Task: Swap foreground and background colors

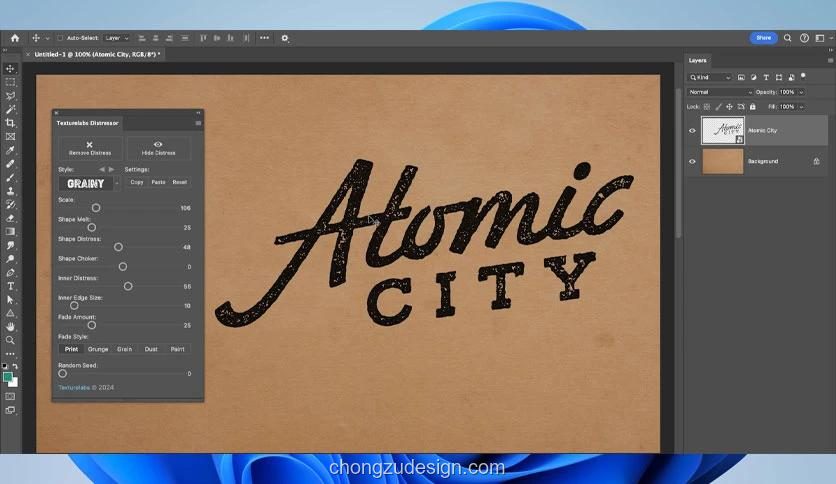Action: click(x=15, y=366)
